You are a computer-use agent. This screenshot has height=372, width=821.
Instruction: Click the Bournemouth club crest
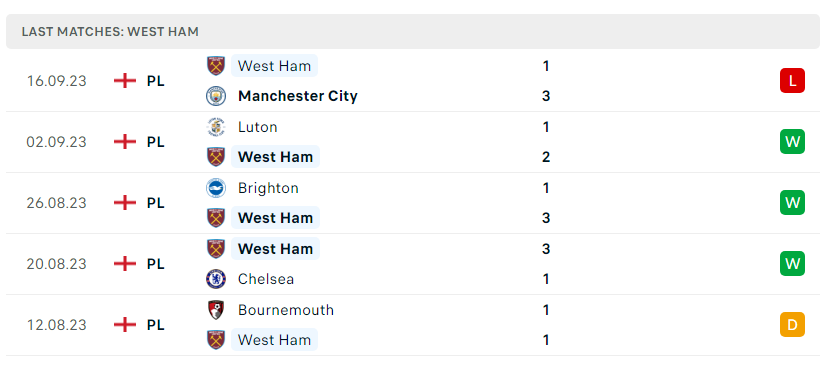[x=216, y=310]
